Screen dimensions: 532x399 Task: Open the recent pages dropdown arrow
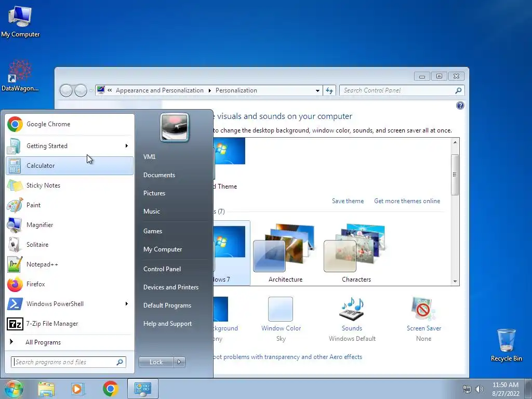[91, 90]
